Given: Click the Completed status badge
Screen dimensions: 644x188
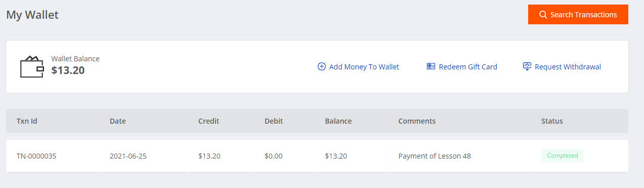Looking at the screenshot, I should point(563,156).
